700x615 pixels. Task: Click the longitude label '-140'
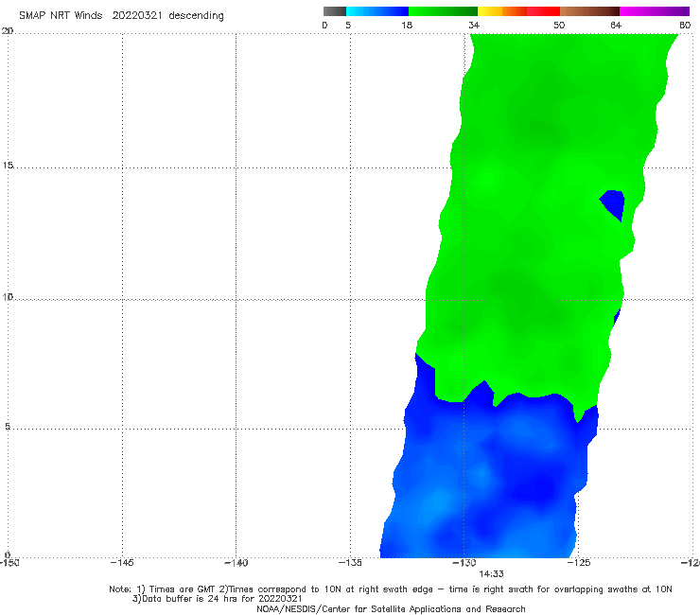click(x=236, y=563)
